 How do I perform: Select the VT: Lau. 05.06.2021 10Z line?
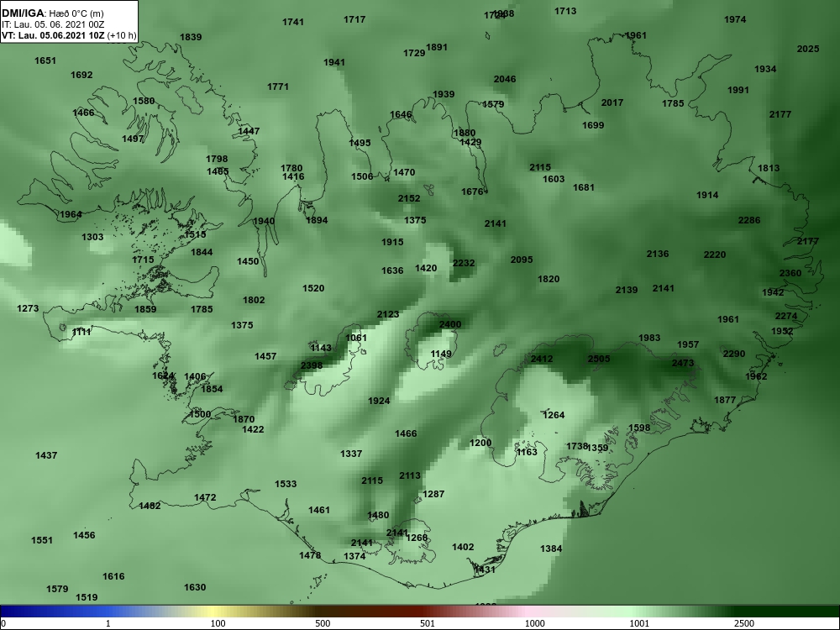coord(69,36)
